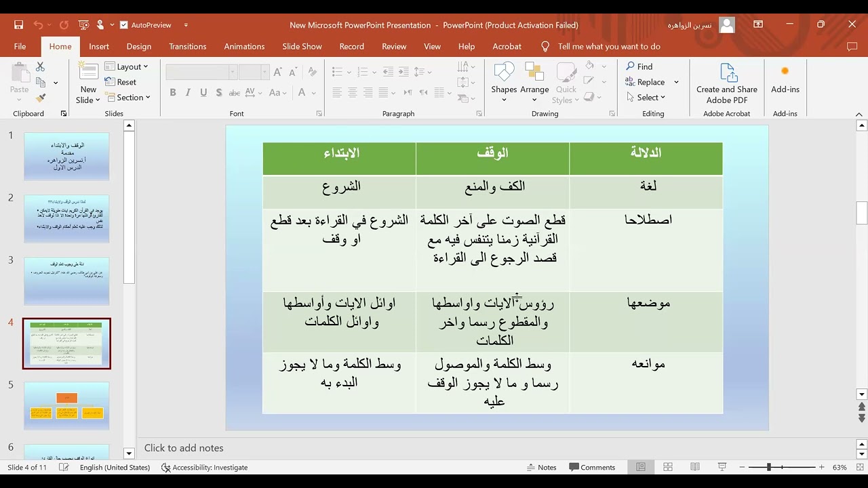Open the Transitions tab
Screen dimensions: 868x488
188,47
